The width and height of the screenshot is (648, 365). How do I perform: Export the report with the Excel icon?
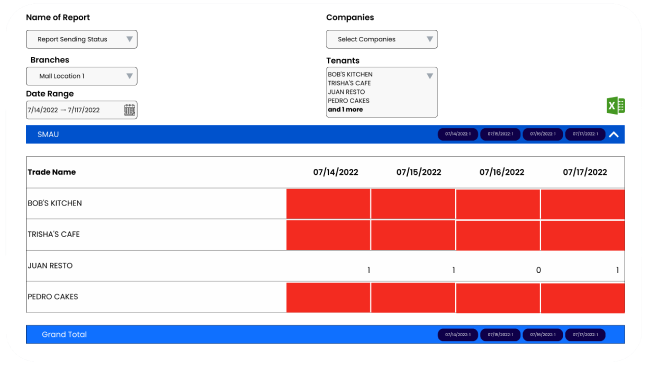pos(615,105)
